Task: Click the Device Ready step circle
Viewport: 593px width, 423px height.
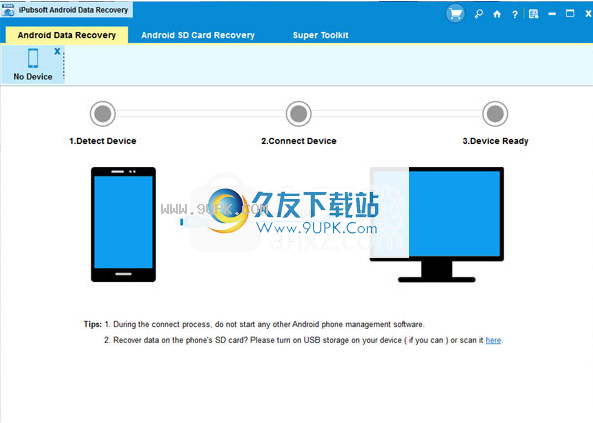Action: click(495, 114)
